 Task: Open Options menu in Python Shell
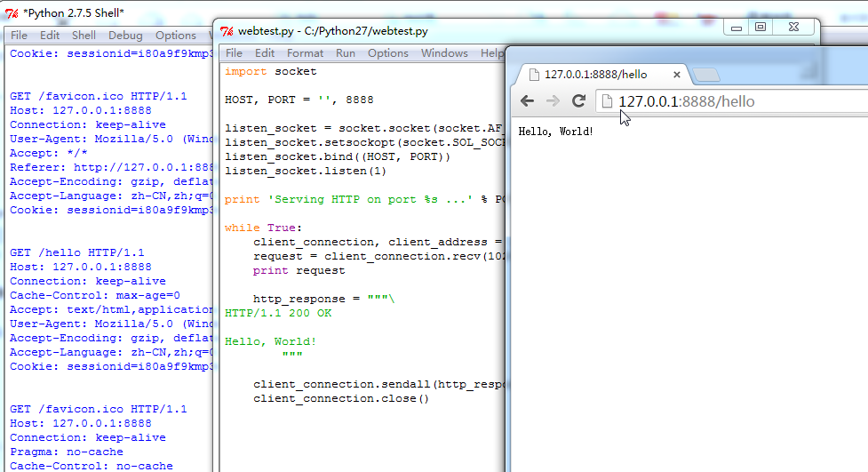(176, 35)
